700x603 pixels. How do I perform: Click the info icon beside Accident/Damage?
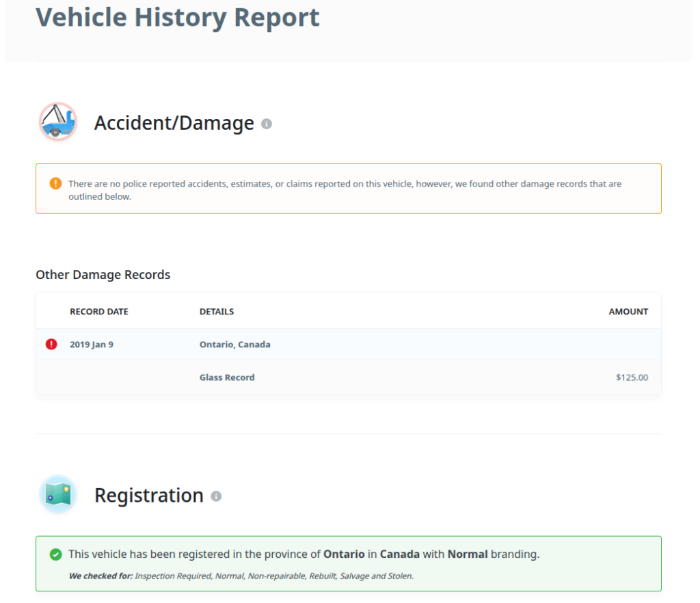pos(267,124)
